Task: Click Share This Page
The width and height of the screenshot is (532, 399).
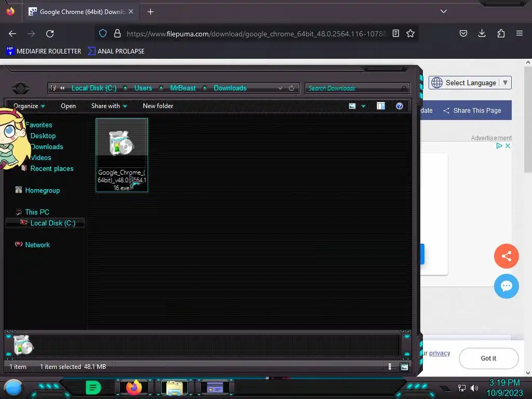Action: point(472,111)
